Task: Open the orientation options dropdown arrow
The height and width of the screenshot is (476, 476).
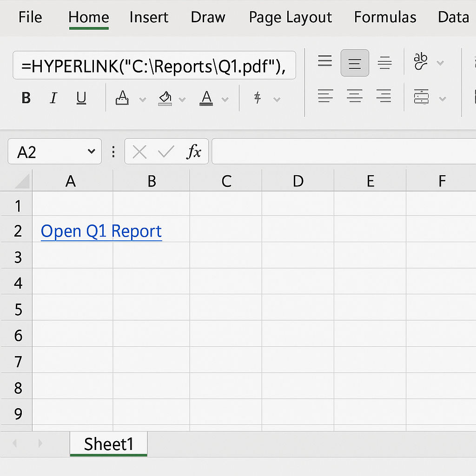Action: click(x=440, y=63)
